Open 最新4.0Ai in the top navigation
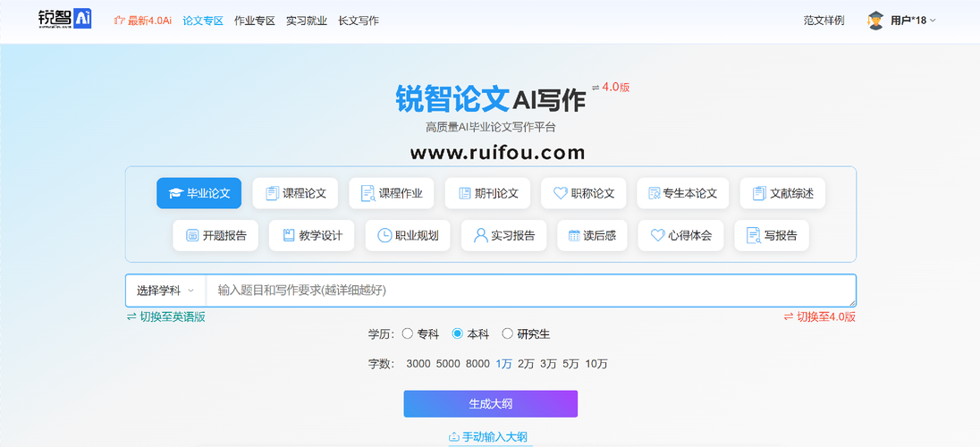The image size is (980, 447). point(149,21)
